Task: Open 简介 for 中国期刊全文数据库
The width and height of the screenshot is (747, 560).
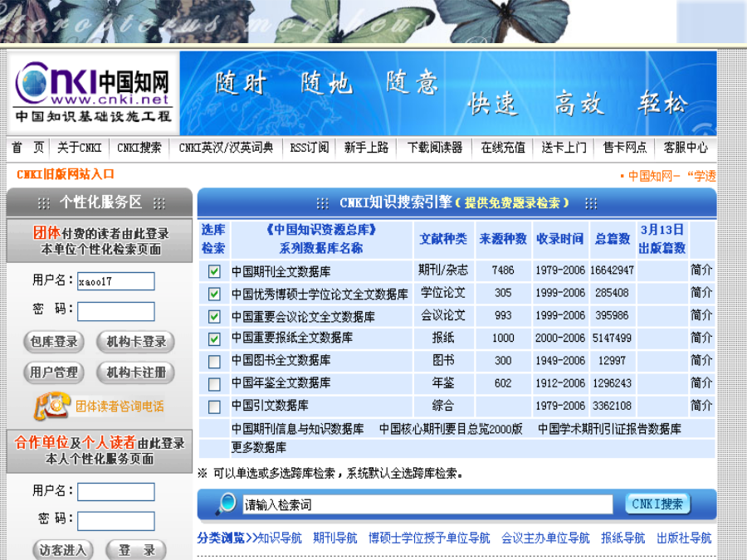Action: (x=701, y=270)
